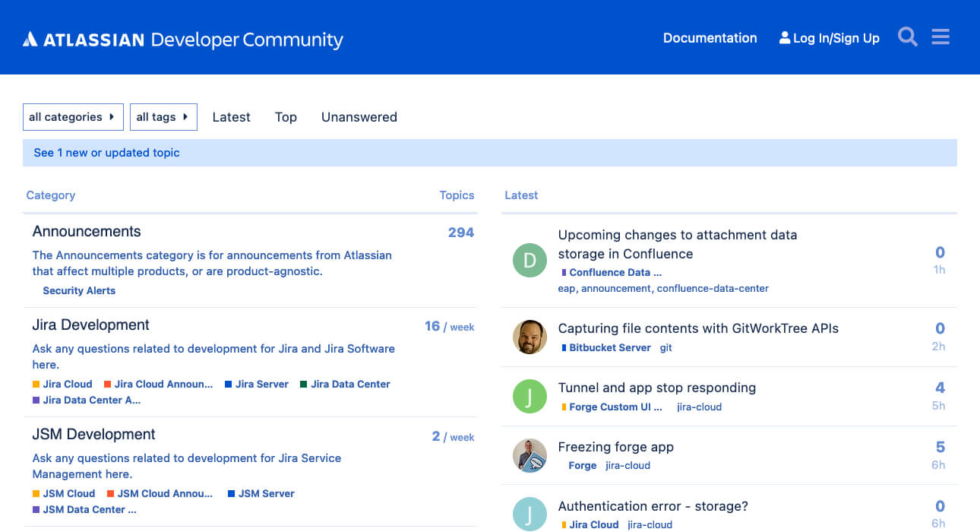Click reply count on Freezing forge app
The image size is (980, 532).
point(940,447)
